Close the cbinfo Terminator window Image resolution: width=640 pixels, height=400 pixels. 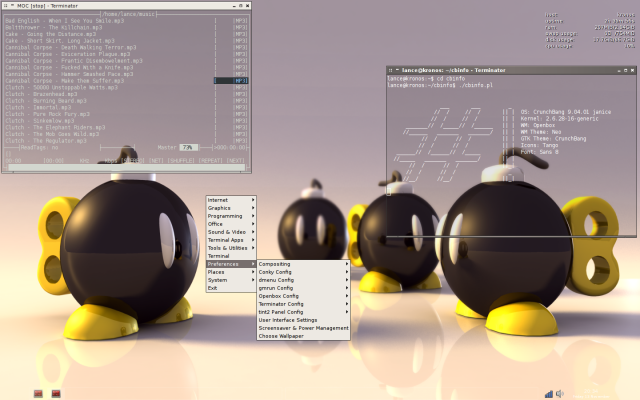click(x=633, y=70)
